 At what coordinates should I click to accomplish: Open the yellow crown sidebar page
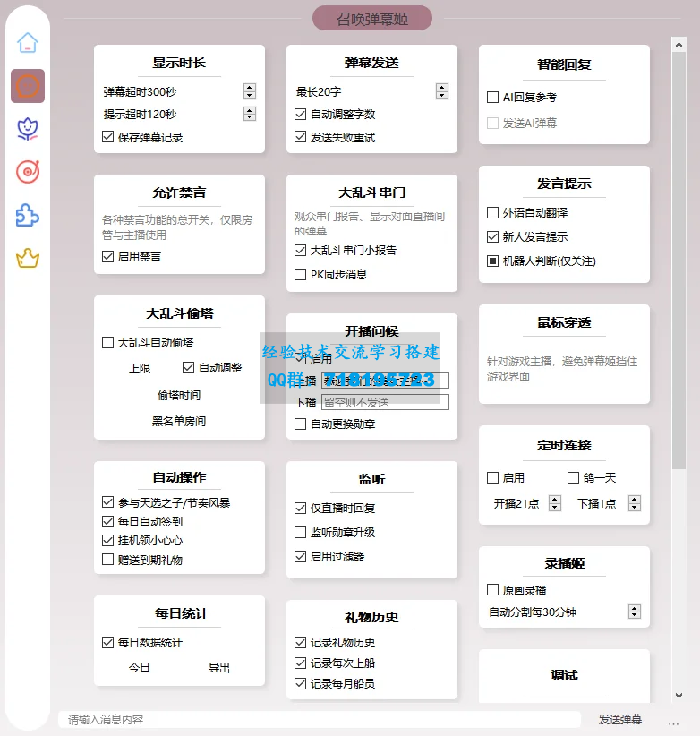coord(28,259)
